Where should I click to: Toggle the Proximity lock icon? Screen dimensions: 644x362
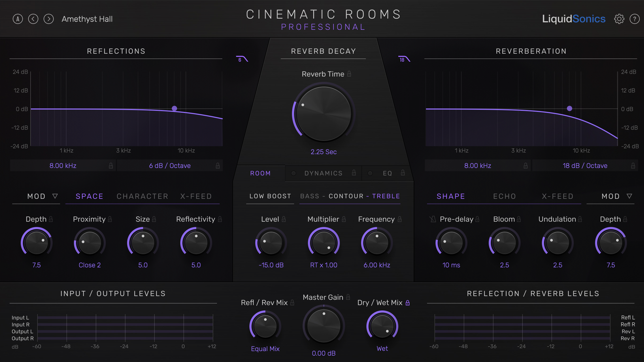point(110,219)
